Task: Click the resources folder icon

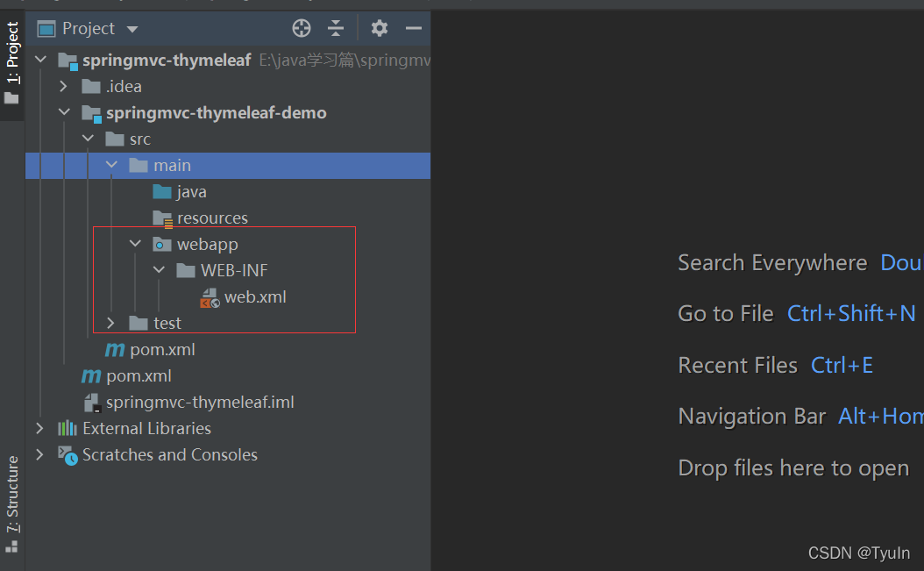Action: (162, 219)
